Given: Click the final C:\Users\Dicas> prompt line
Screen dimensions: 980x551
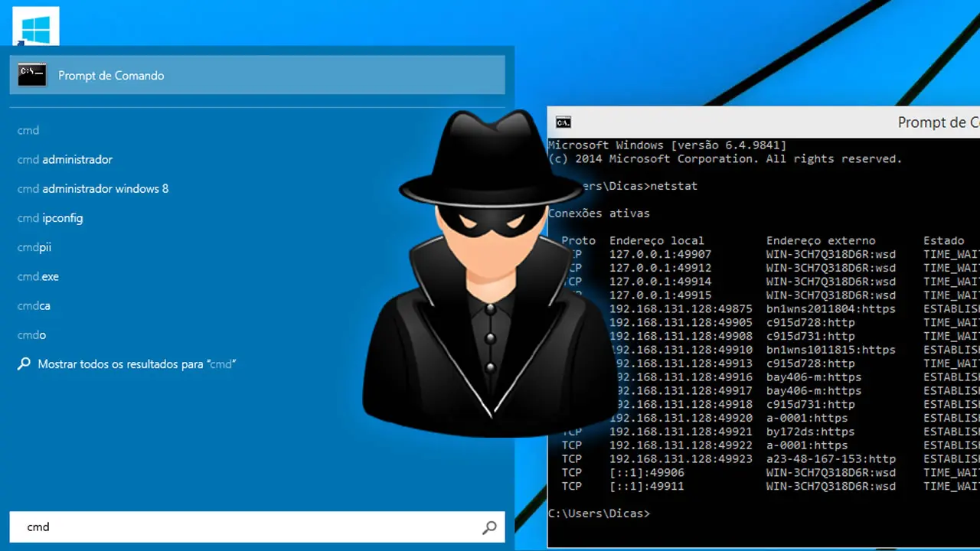Looking at the screenshot, I should 599,514.
